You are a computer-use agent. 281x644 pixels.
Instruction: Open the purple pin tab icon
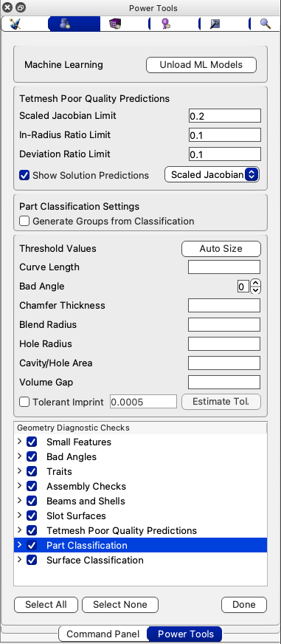point(165,24)
